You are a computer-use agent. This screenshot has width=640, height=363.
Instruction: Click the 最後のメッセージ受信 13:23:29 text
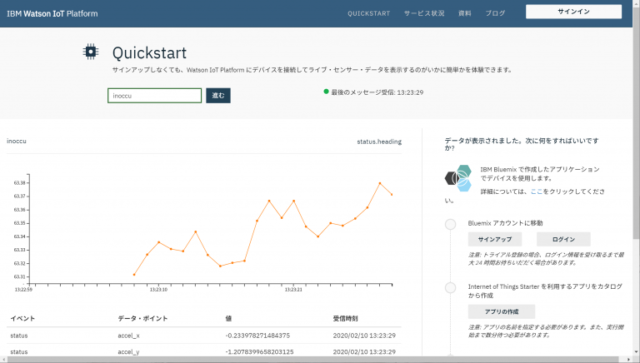coord(377,92)
